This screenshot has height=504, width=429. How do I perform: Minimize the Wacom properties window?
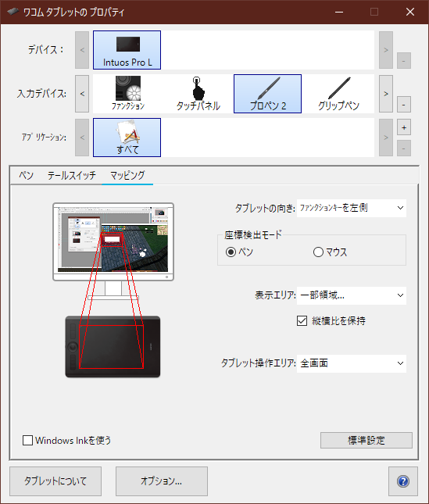click(x=339, y=12)
